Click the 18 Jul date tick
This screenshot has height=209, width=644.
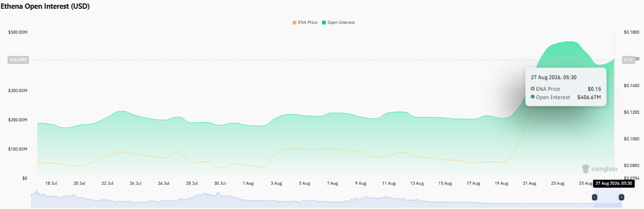pos(51,184)
